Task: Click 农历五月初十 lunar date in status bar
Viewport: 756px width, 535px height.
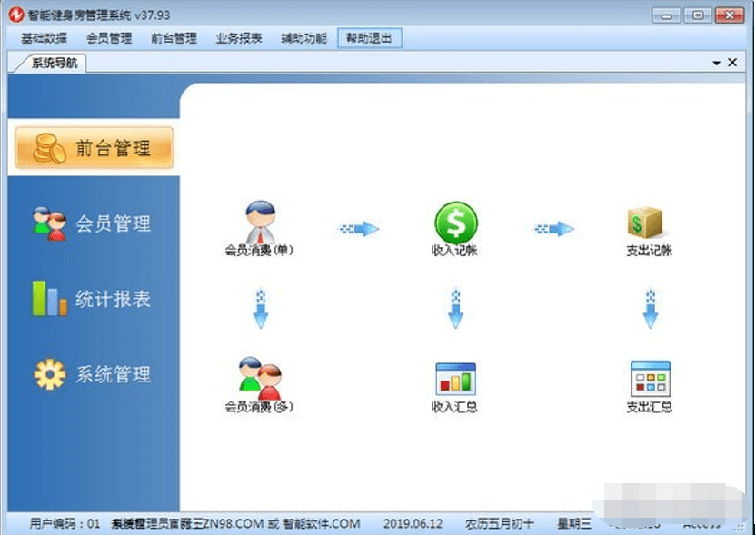Action: pos(499,523)
